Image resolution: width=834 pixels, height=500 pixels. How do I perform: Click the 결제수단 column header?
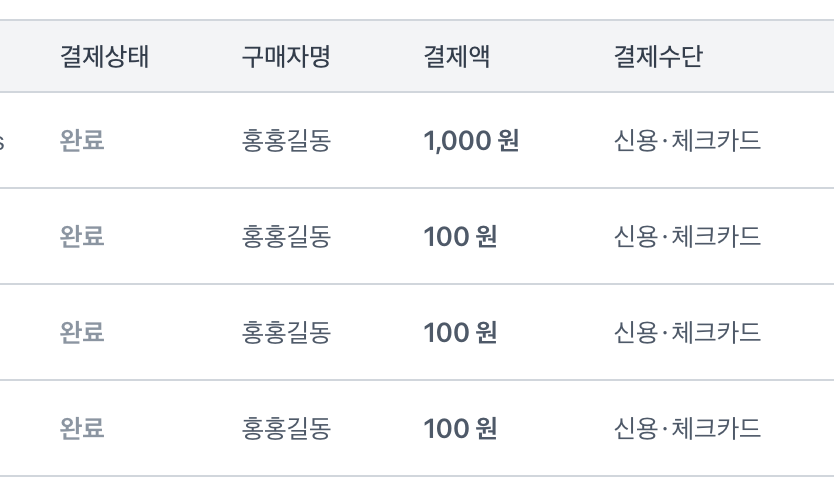[x=657, y=57]
